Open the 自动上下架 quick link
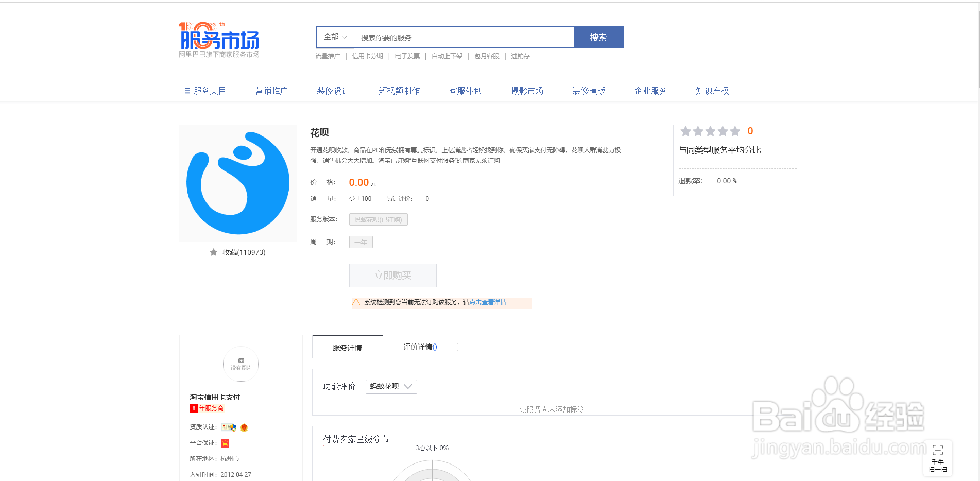The height and width of the screenshot is (481, 980). point(447,56)
